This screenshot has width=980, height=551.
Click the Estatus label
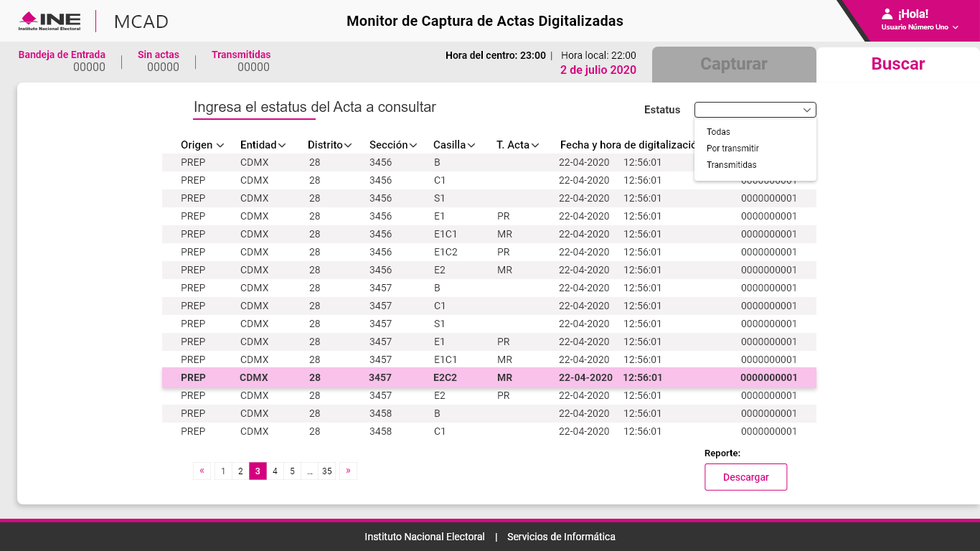point(662,110)
